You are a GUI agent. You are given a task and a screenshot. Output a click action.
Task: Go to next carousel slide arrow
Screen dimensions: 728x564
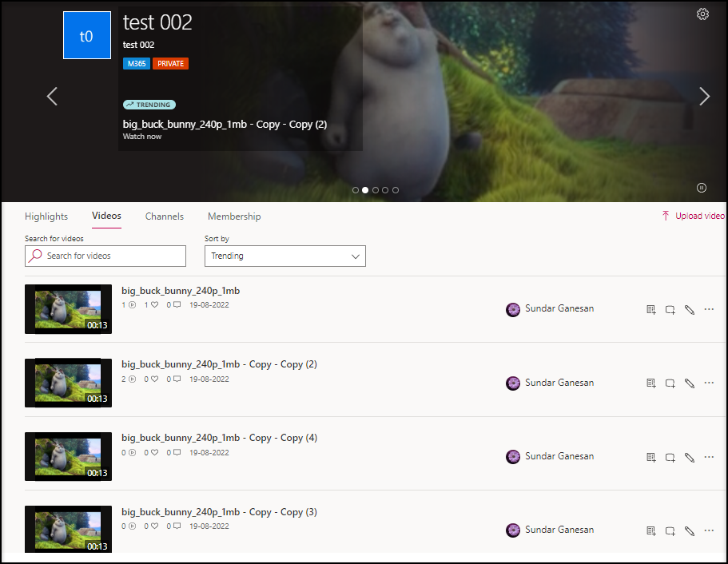(x=704, y=97)
